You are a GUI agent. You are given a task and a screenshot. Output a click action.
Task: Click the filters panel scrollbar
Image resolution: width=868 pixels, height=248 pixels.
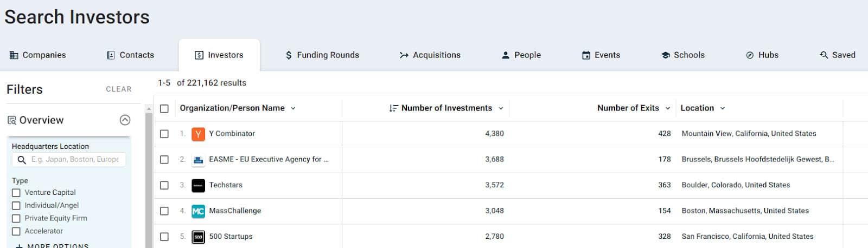(x=149, y=180)
